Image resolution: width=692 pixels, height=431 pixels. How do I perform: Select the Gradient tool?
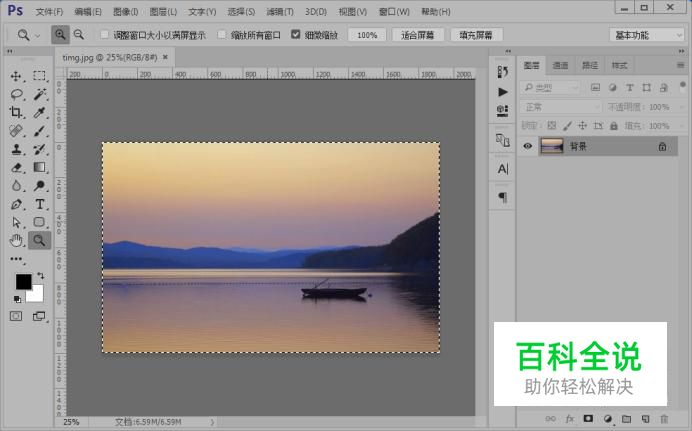point(39,167)
